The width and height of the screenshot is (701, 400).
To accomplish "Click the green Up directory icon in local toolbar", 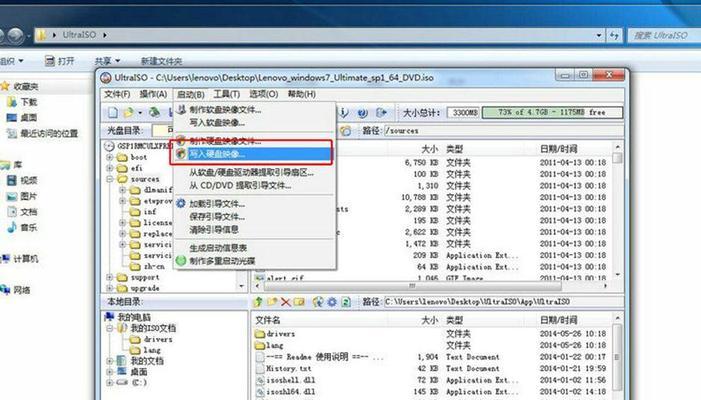I will (258, 302).
